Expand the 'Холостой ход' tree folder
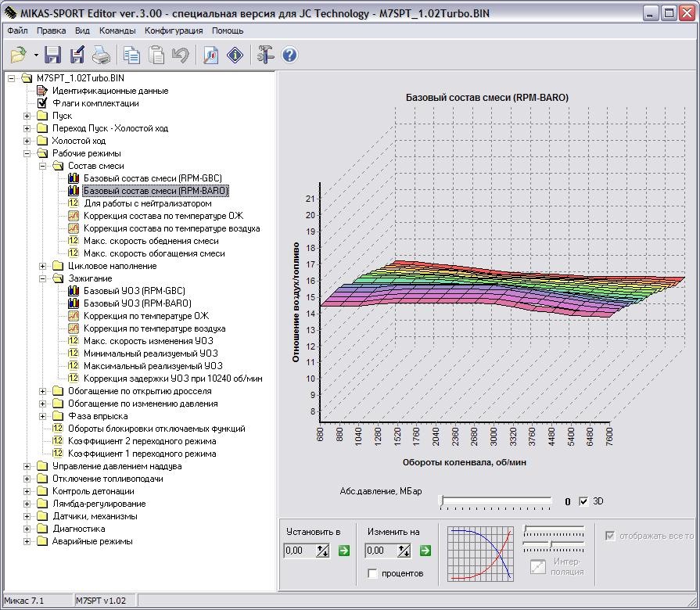700x610 pixels. click(27, 141)
